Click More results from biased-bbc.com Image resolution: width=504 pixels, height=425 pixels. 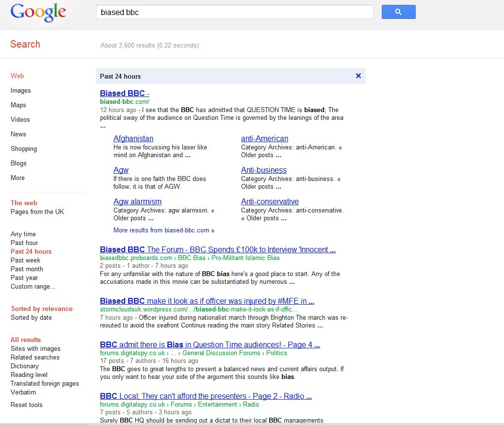[164, 230]
